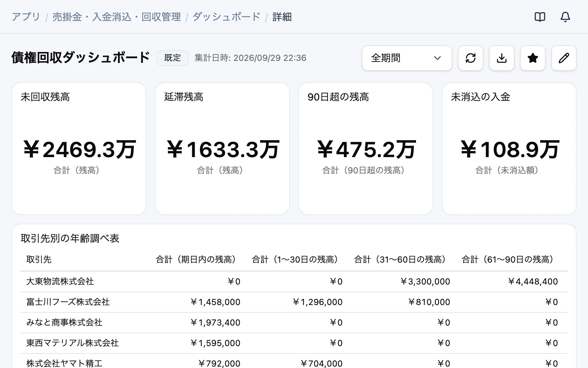Open the 未消込の入金 card
Image resolution: width=588 pixels, height=368 pixels.
[509, 149]
